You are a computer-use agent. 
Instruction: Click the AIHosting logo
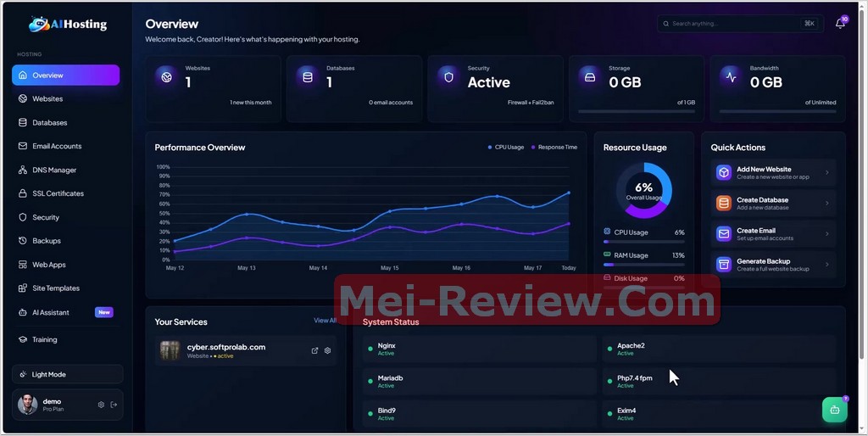pos(68,24)
